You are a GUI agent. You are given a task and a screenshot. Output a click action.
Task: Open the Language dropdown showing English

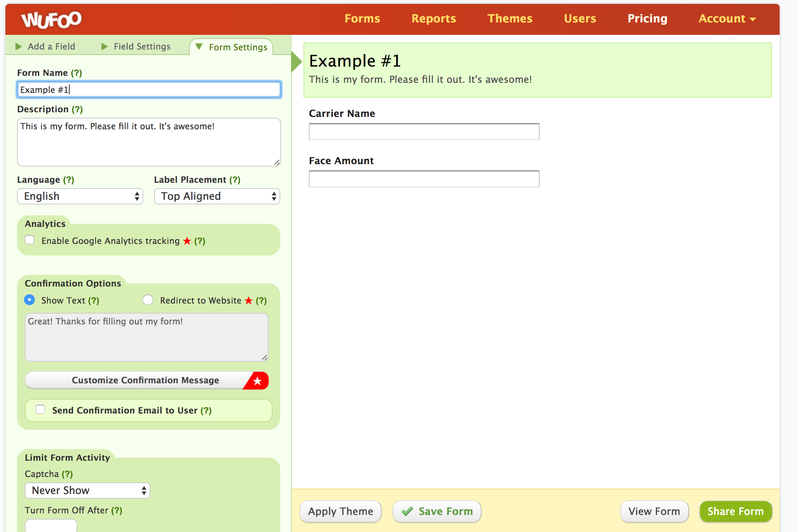pos(80,196)
